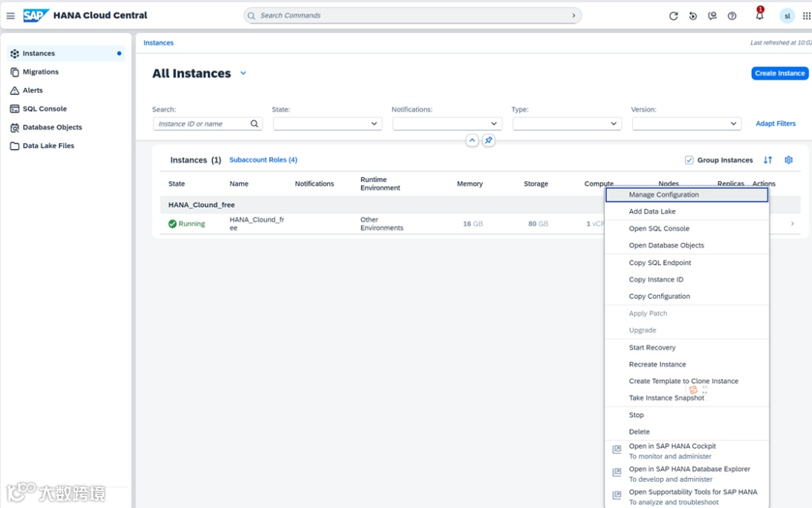Click the green Running status icon

(x=172, y=224)
